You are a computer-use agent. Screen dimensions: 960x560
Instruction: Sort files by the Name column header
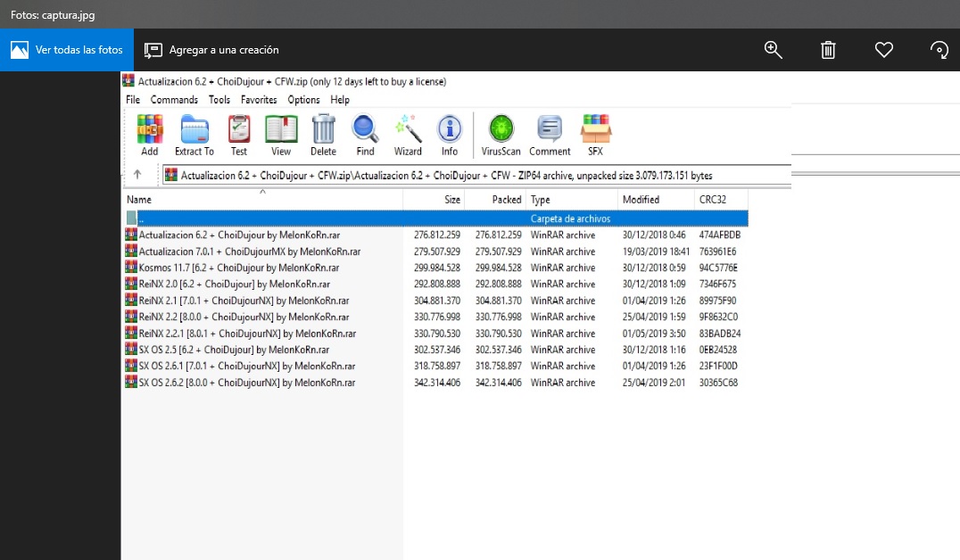[x=139, y=200]
